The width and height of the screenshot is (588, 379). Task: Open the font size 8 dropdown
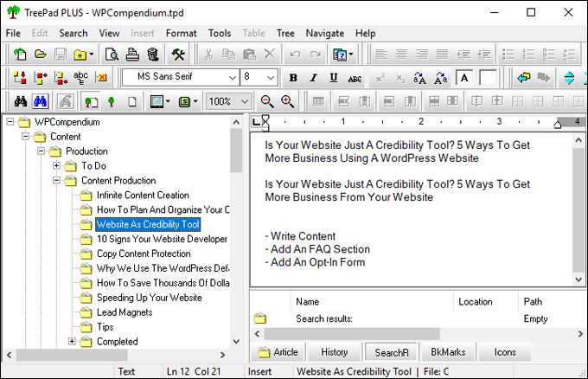point(271,78)
